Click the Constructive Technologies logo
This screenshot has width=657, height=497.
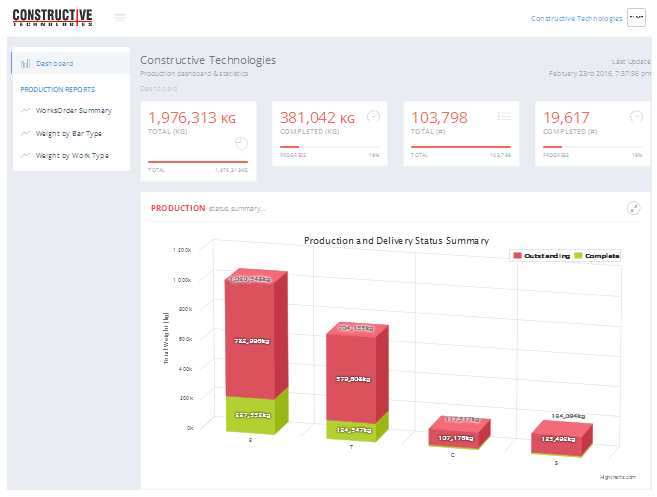pyautogui.click(x=52, y=17)
